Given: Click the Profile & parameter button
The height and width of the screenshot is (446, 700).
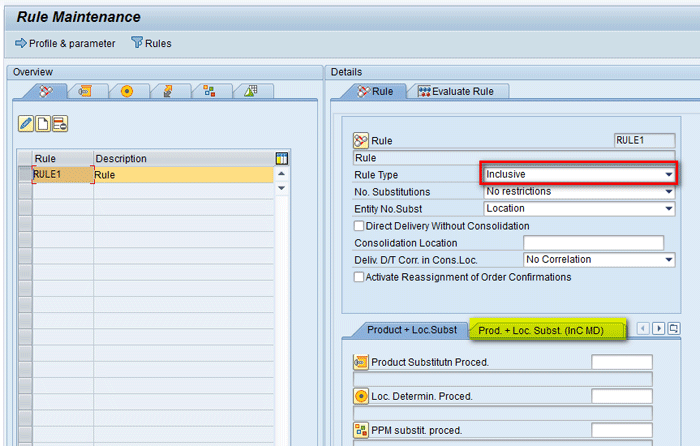Looking at the screenshot, I should (65, 43).
